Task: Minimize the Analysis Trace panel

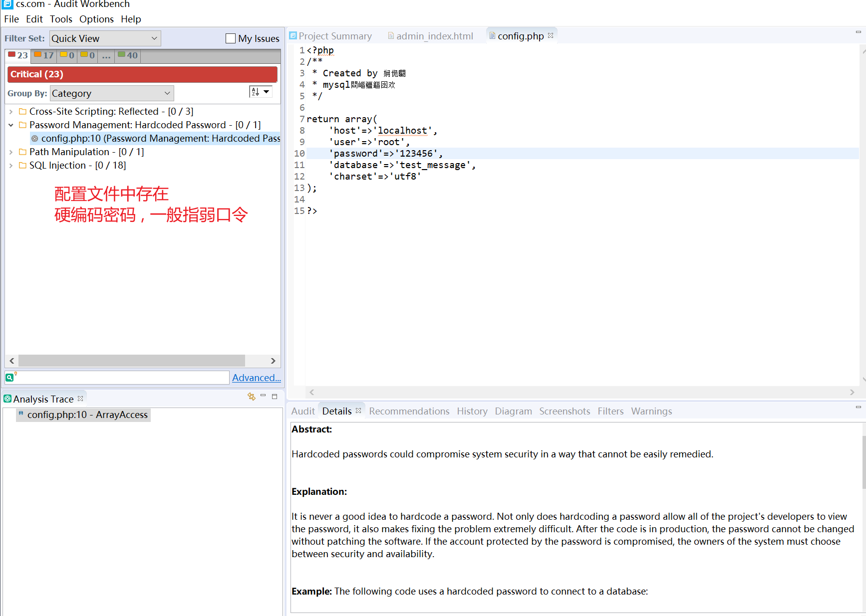Action: [x=263, y=396]
